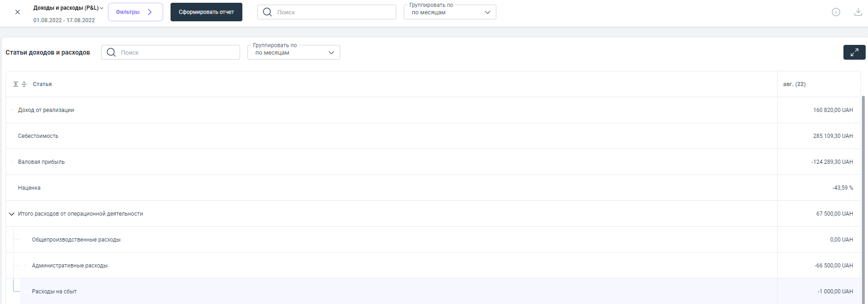Expand the table to fullscreen
The width and height of the screenshot is (868, 304).
pos(854,52)
